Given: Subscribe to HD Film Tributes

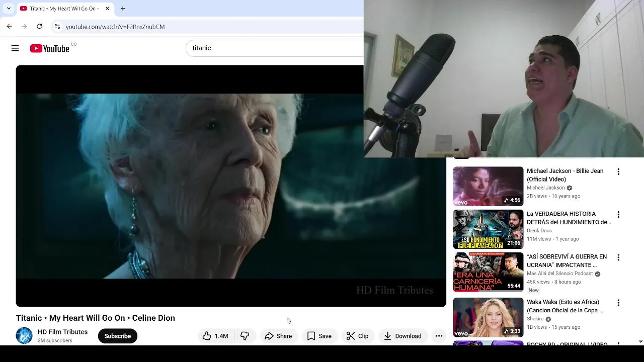Looking at the screenshot, I should [118, 336].
